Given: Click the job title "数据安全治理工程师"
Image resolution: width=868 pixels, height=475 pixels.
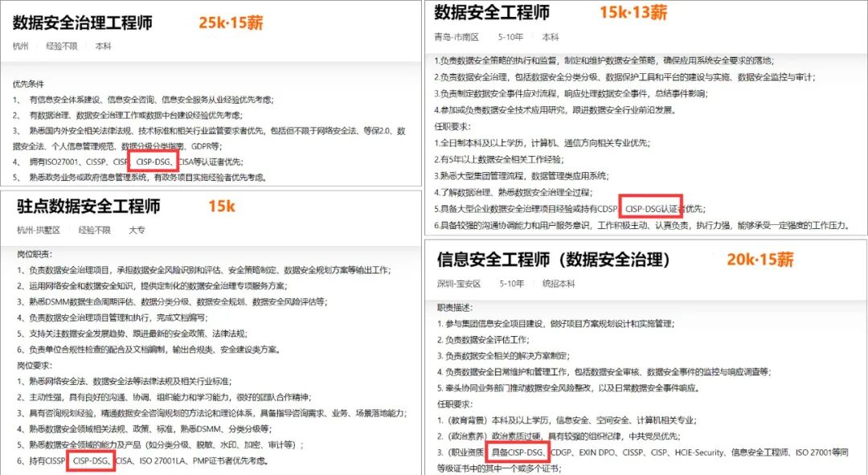Looking at the screenshot, I should [83, 23].
